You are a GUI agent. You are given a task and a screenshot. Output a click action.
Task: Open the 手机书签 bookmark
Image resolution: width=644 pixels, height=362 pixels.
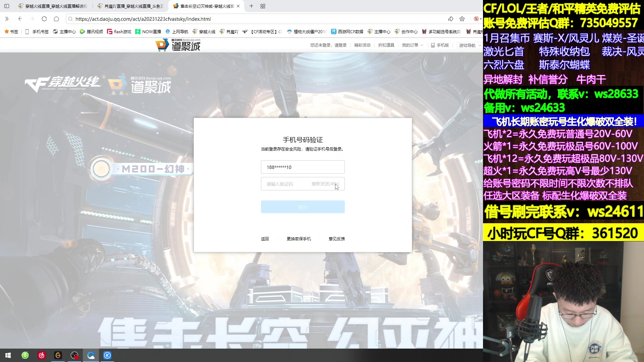[37, 32]
